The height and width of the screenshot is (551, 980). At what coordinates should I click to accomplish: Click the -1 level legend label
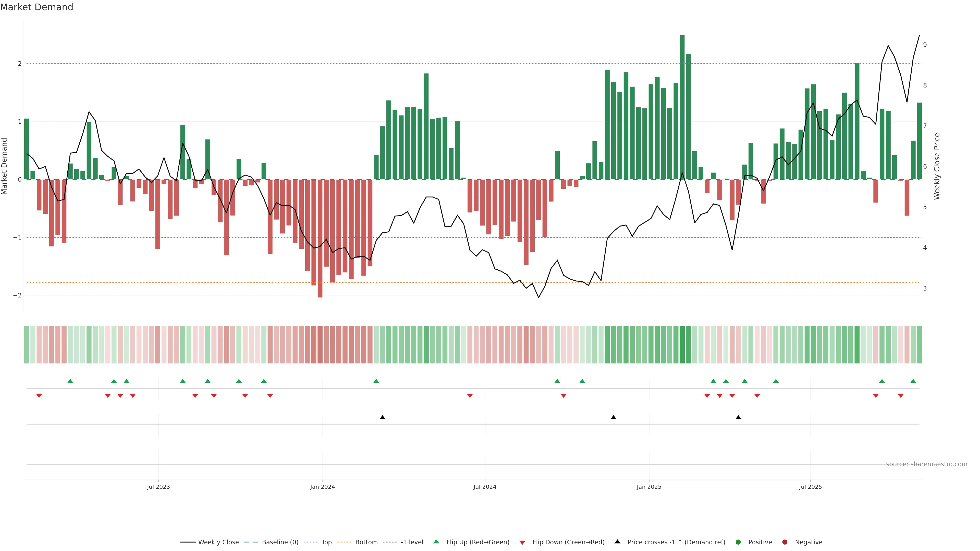click(412, 542)
